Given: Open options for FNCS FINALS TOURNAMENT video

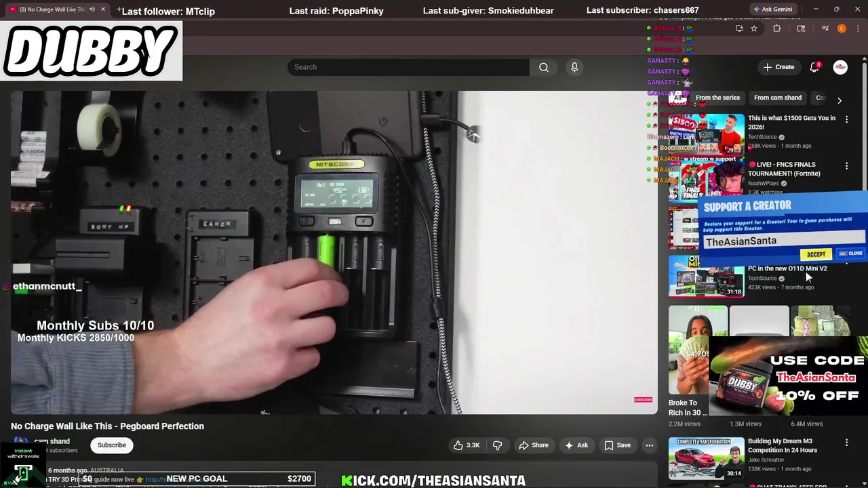Looking at the screenshot, I should pos(846,165).
